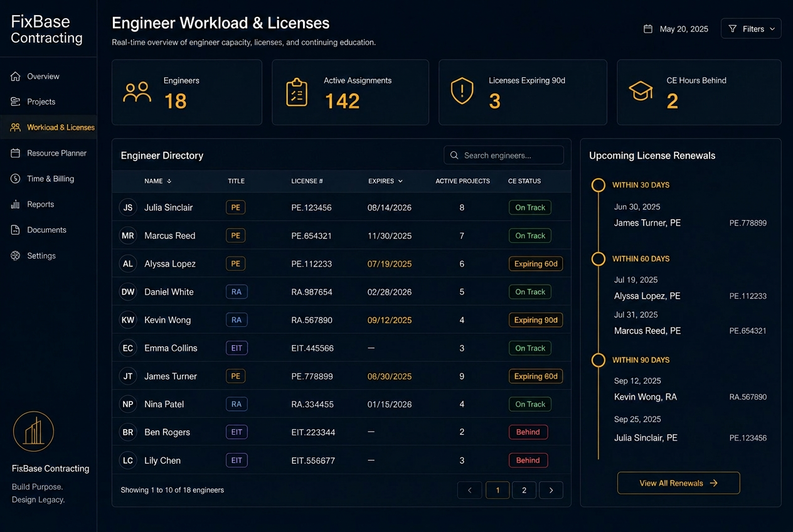
Task: Open the Documents menu item
Action: coord(48,230)
